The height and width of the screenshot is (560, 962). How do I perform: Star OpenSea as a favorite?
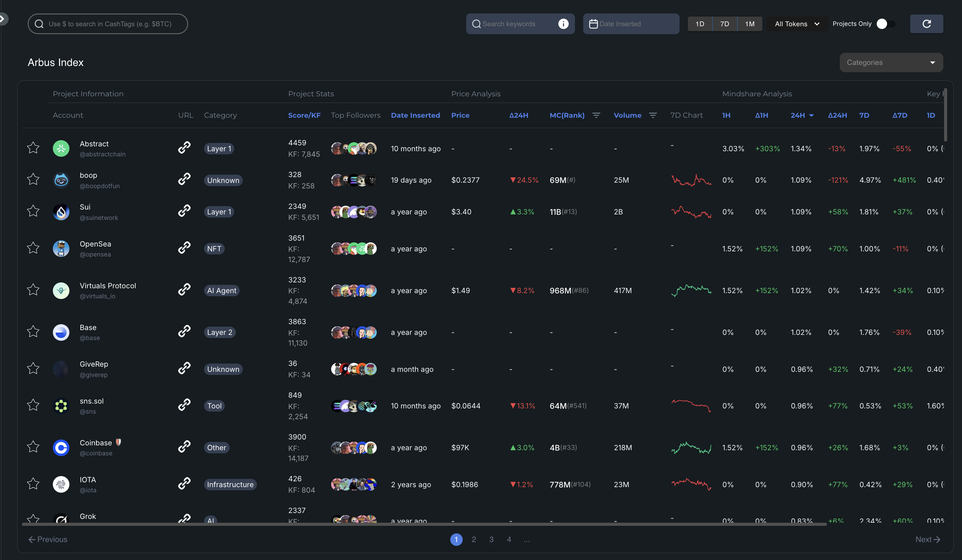coord(33,248)
